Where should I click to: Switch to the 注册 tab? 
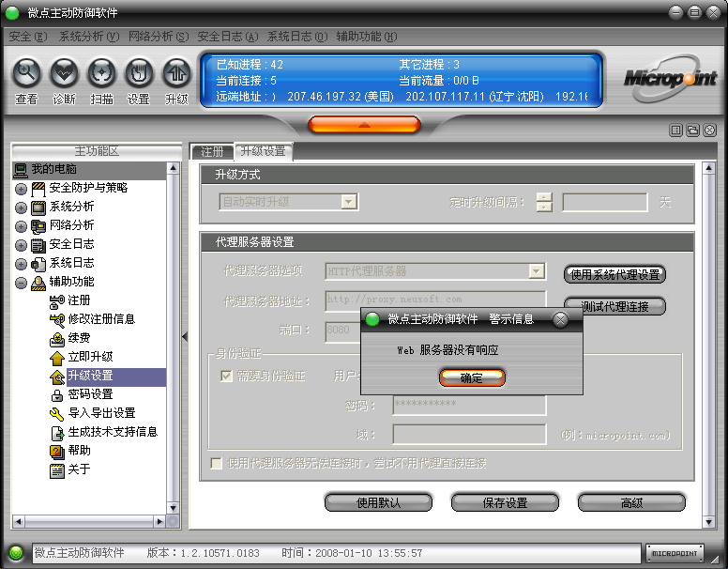(212, 151)
